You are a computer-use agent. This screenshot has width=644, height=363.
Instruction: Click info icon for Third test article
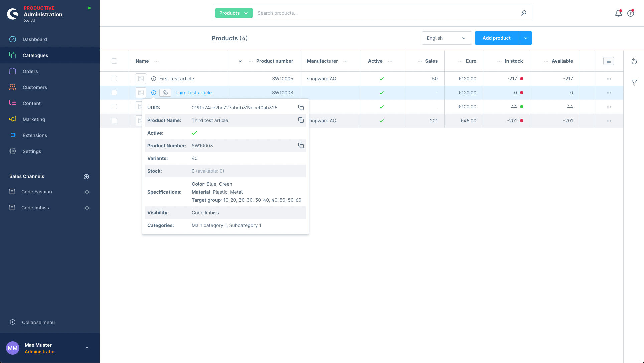(x=154, y=93)
